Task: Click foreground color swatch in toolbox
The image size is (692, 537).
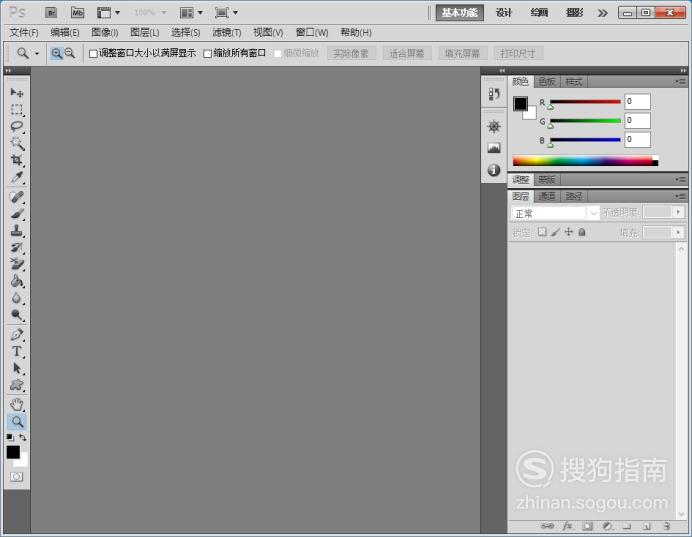Action: point(13,452)
